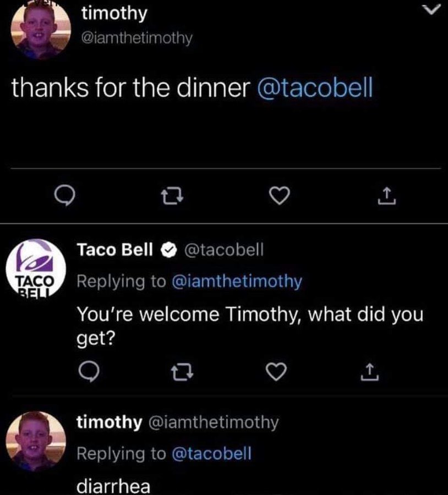The image size is (448, 495).
Task: Open the tweet options chevron menu
Action: click(x=434, y=8)
